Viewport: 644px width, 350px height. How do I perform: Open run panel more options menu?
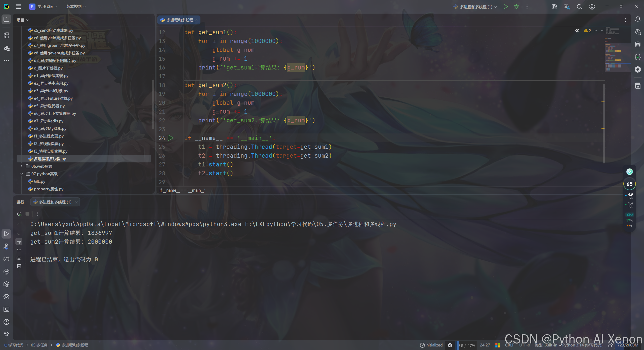point(38,214)
